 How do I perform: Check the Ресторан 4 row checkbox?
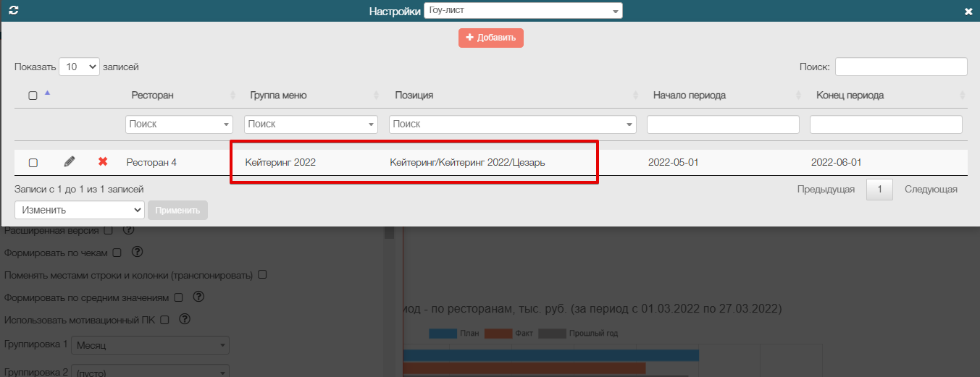[x=33, y=163]
